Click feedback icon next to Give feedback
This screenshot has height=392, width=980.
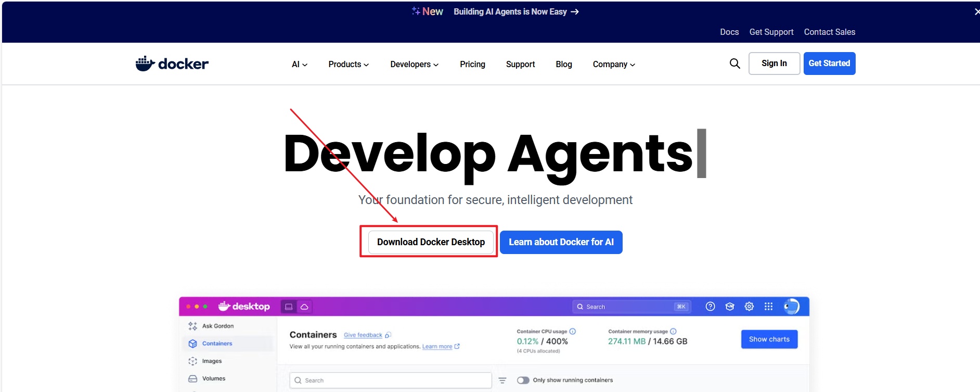click(x=388, y=335)
